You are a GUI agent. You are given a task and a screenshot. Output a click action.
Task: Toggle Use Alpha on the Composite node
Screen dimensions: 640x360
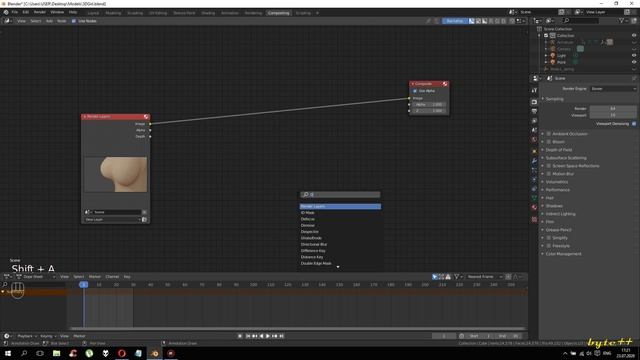(x=415, y=91)
